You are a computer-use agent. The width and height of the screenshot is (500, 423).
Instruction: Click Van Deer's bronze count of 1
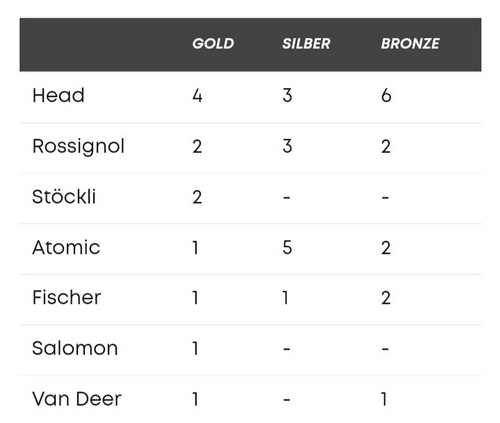384,399
